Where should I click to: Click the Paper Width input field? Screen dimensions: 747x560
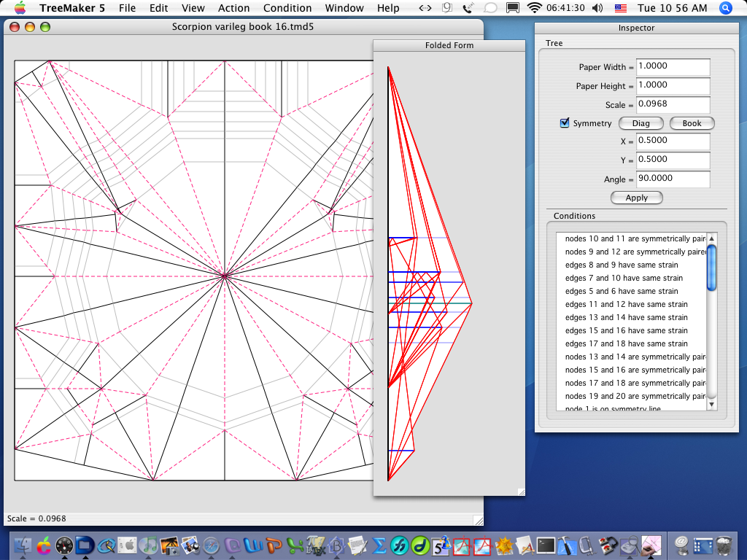[673, 66]
